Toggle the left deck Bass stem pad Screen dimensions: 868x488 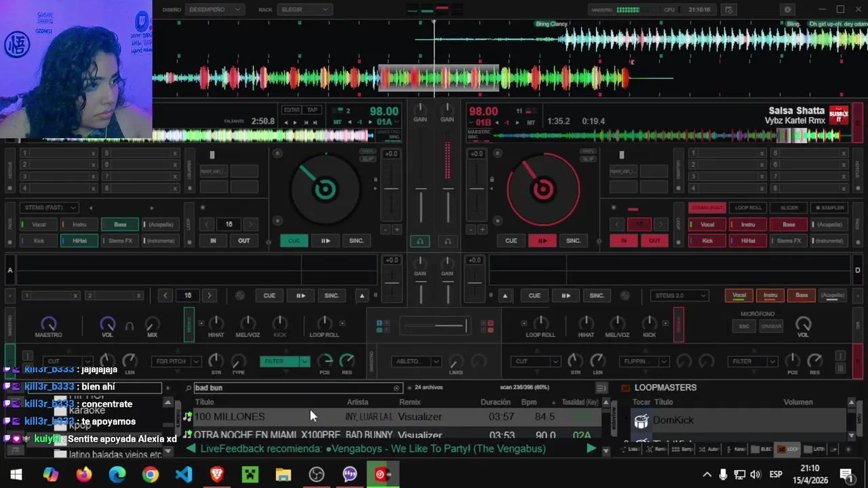[x=120, y=224]
